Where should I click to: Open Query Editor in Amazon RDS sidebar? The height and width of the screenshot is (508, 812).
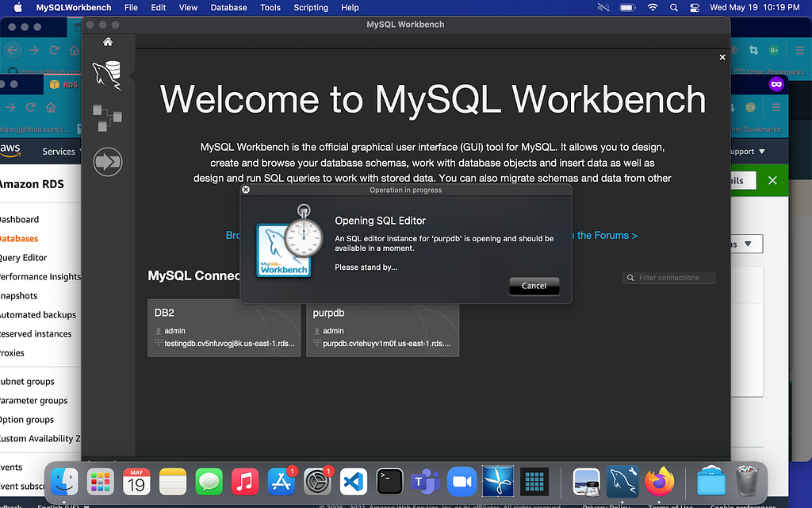23,258
